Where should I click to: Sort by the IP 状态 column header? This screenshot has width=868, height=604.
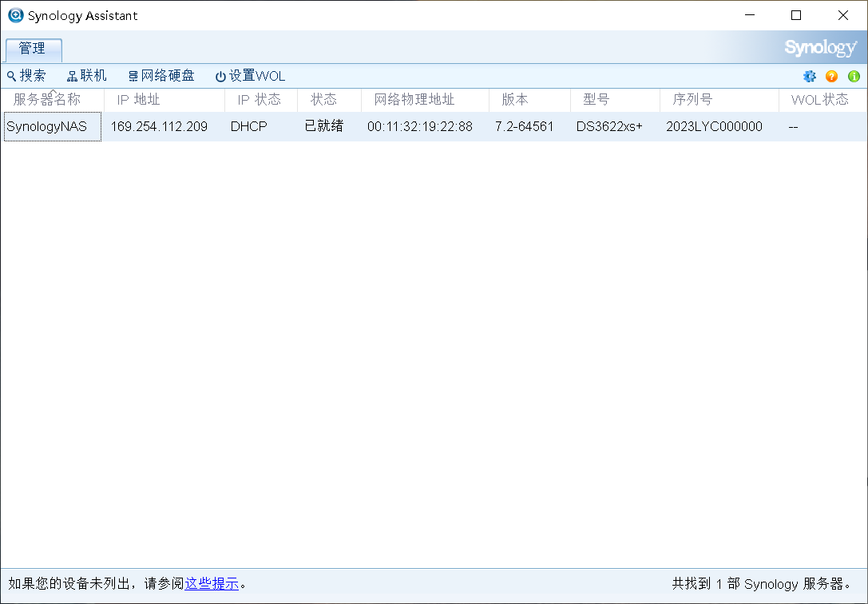[x=261, y=100]
